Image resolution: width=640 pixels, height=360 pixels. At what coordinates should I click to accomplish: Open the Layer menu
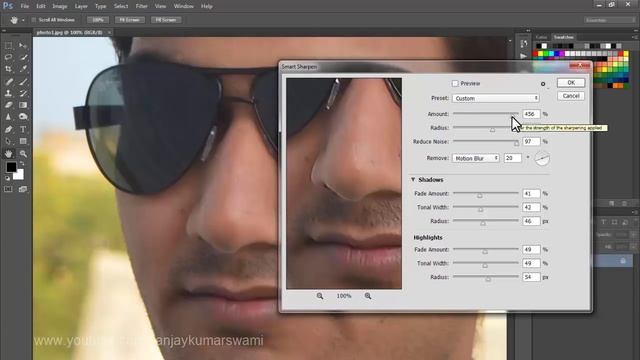click(81, 6)
